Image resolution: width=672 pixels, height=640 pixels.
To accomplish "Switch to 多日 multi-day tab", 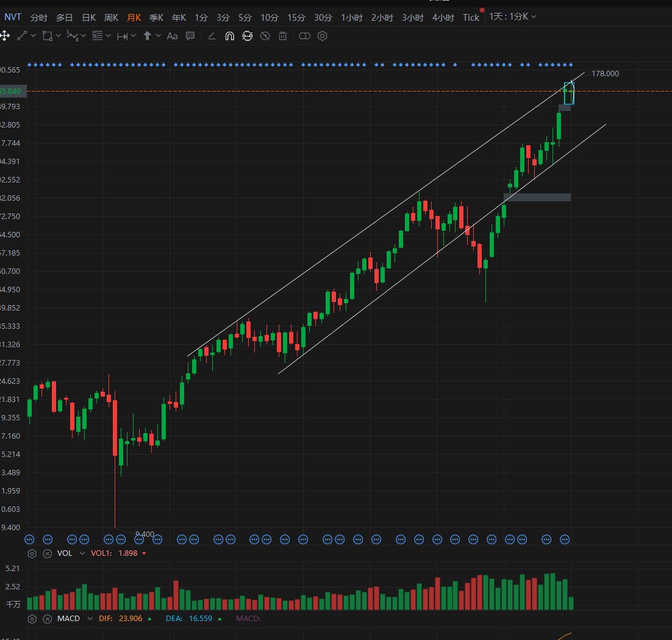I will 64,18.
